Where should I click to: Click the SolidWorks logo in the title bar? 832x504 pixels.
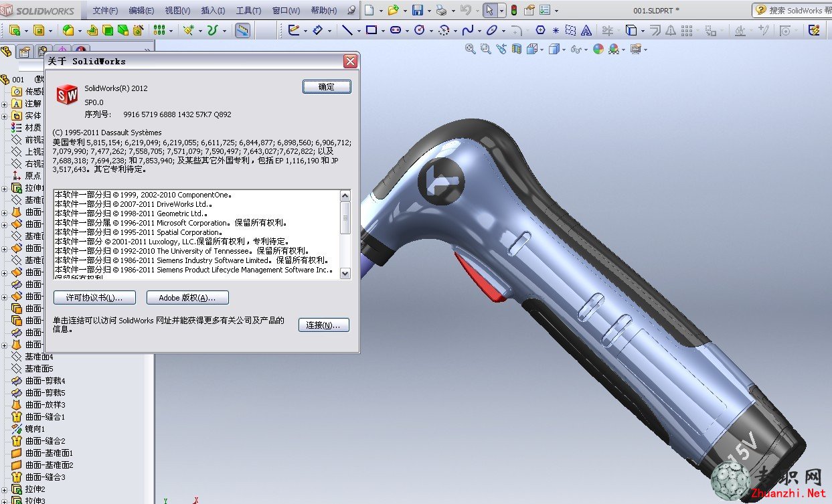pos(38,10)
